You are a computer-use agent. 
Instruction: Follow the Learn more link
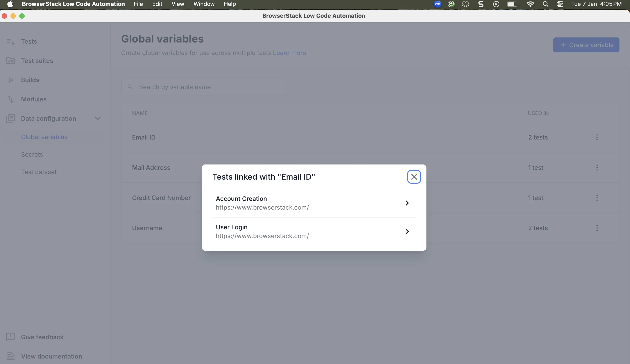289,53
